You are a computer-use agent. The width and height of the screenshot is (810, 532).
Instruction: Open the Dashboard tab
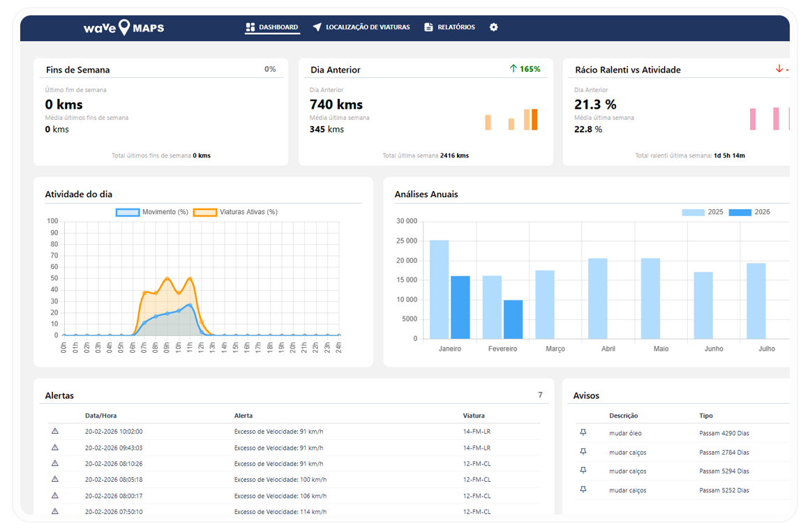[272, 27]
